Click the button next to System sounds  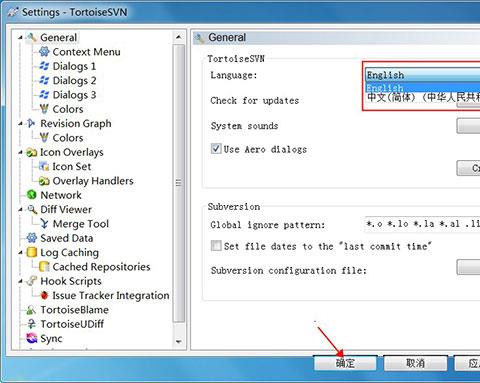[x=468, y=126]
